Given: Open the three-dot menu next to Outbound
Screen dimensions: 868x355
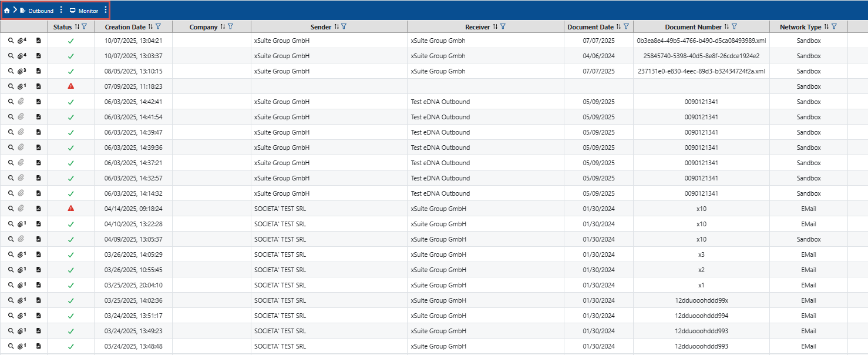Looking at the screenshot, I should tap(61, 11).
